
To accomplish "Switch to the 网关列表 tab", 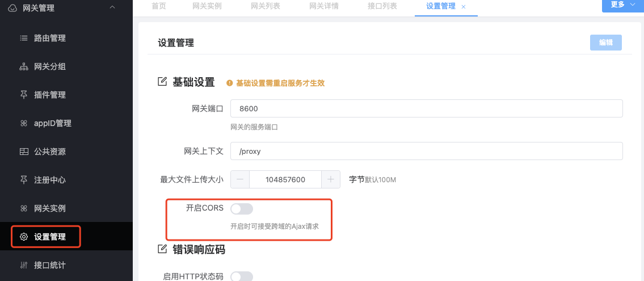I will [266, 6].
